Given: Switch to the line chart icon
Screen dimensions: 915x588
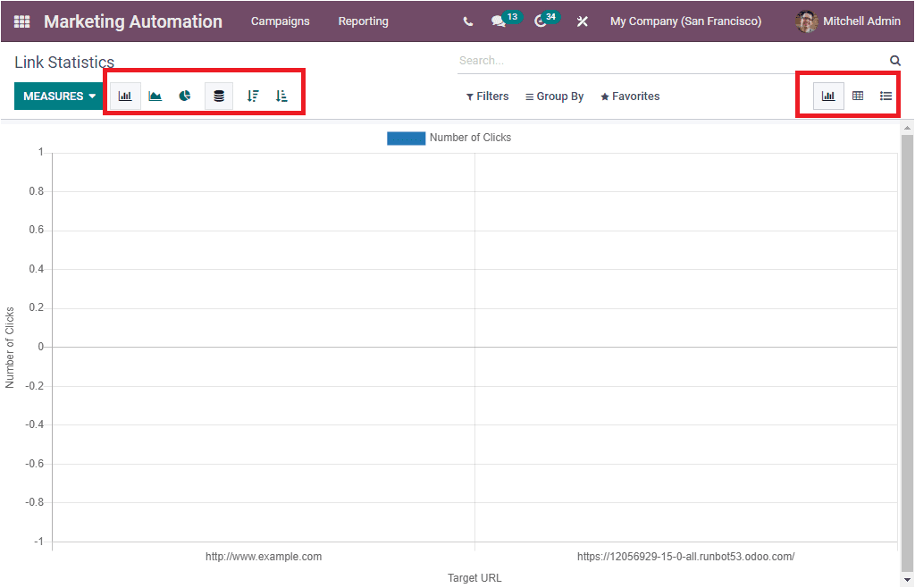Looking at the screenshot, I should click(155, 96).
